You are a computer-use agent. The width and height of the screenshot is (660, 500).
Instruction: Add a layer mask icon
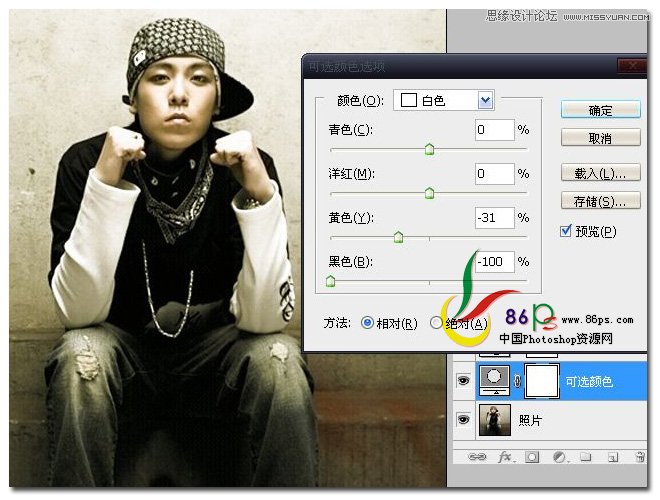tap(532, 457)
